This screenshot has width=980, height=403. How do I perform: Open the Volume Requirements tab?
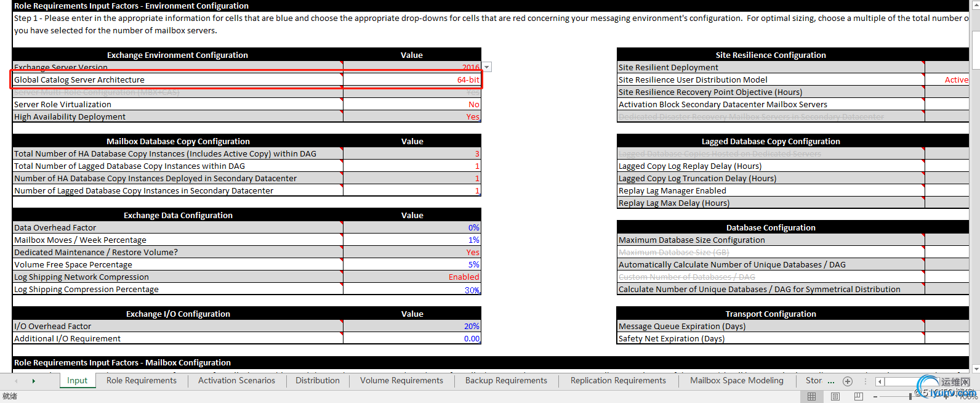[x=401, y=381]
